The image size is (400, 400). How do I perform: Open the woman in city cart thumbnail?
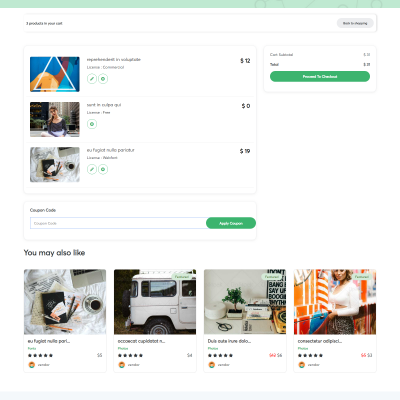55,119
